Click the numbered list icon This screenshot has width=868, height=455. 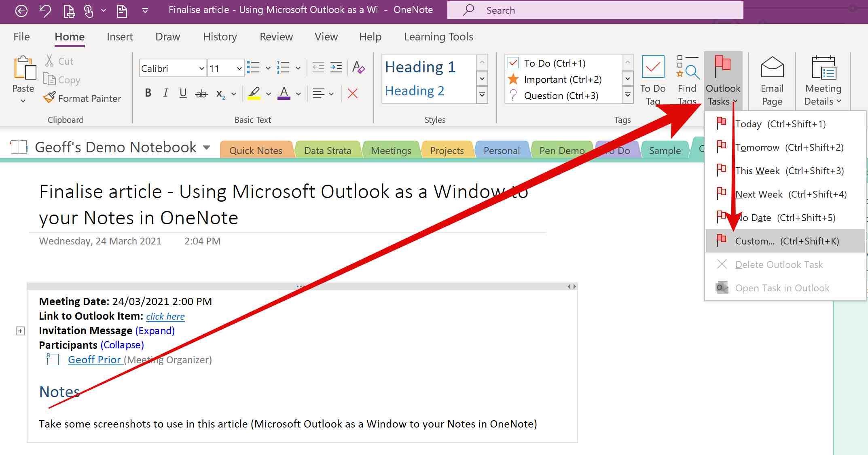coord(283,67)
